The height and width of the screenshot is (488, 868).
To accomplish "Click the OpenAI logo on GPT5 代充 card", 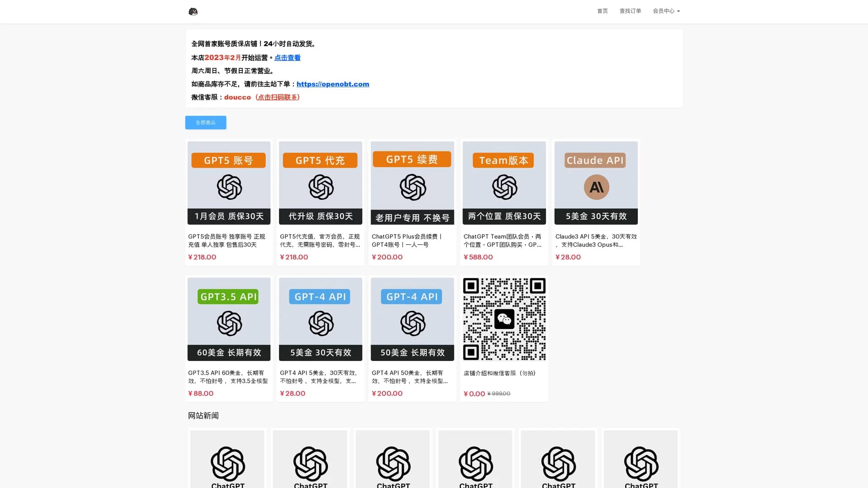I will click(x=321, y=187).
